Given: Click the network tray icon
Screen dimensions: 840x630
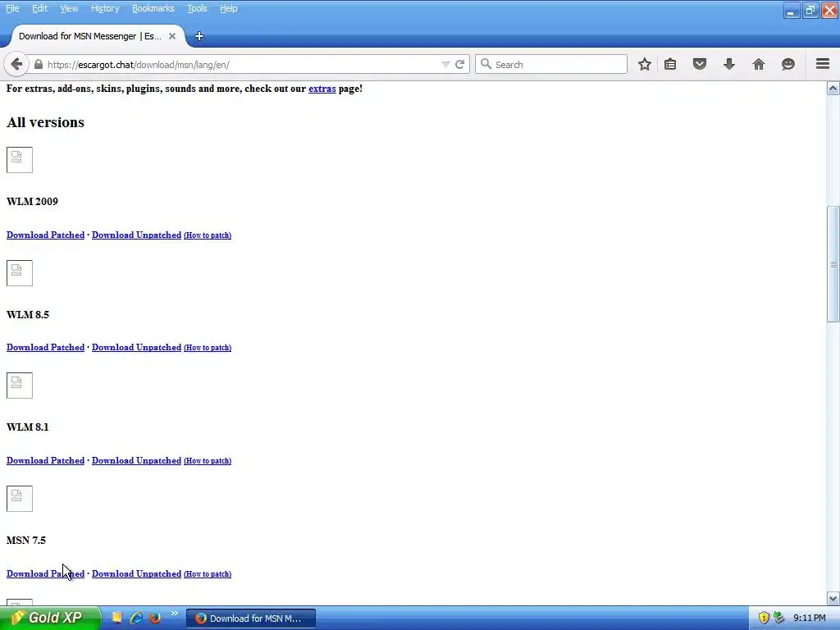Looking at the screenshot, I should (x=779, y=618).
